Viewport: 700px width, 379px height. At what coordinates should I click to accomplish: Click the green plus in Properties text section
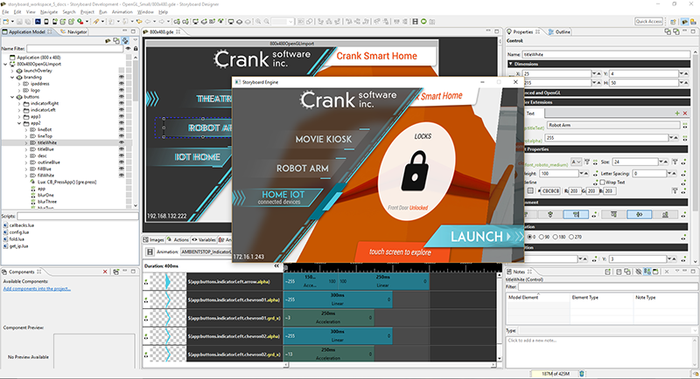[677, 113]
